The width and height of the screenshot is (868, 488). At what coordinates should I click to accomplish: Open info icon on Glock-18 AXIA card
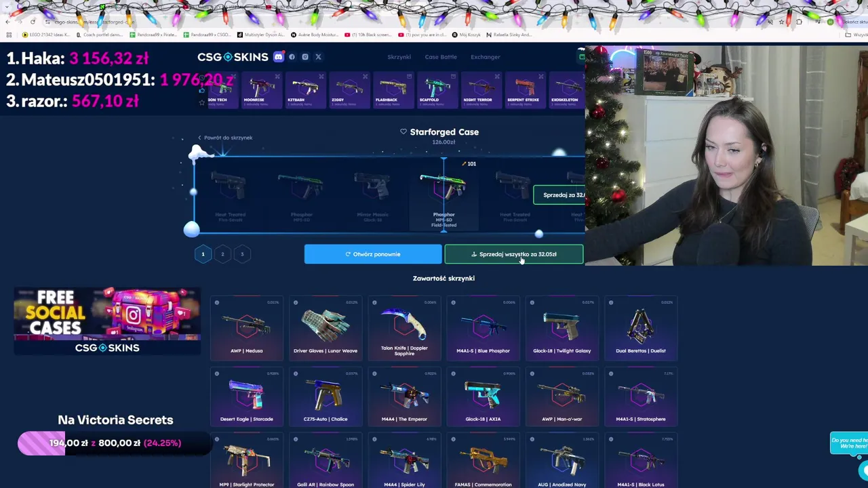coord(453,373)
